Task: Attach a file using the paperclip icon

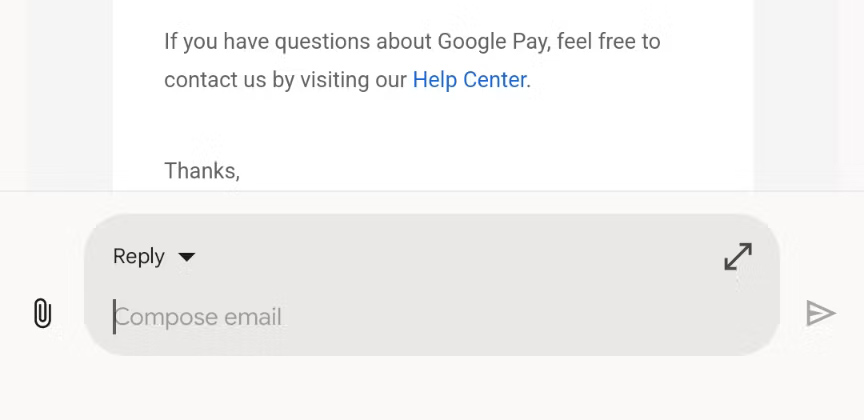Action: [42, 313]
